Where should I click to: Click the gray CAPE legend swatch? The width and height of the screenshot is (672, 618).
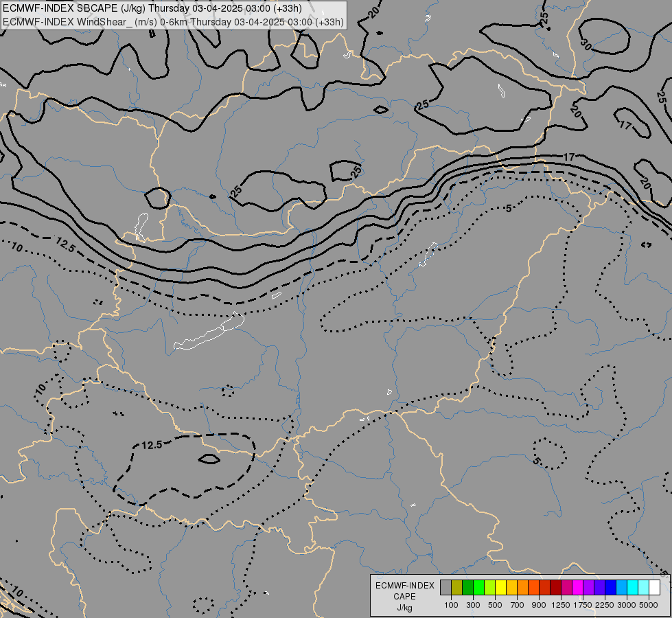click(445, 587)
